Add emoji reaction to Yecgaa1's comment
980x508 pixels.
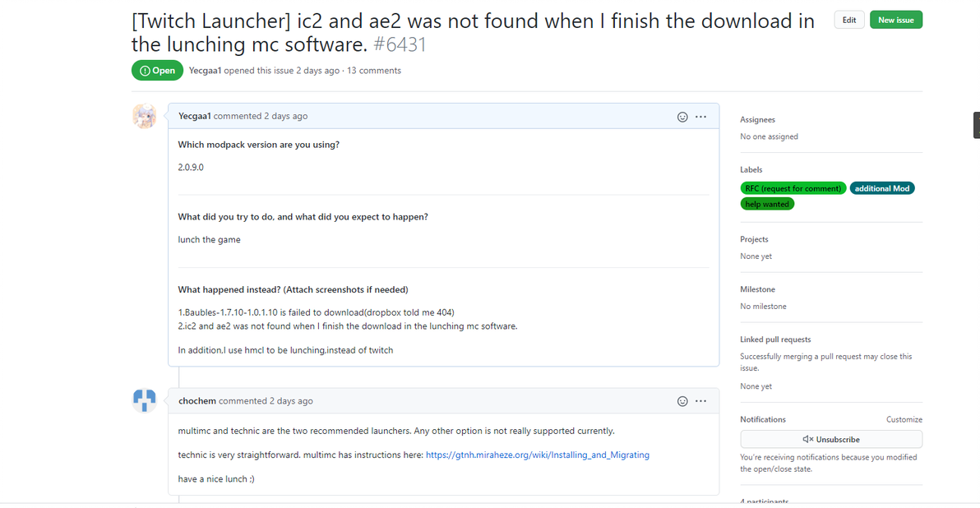682,117
